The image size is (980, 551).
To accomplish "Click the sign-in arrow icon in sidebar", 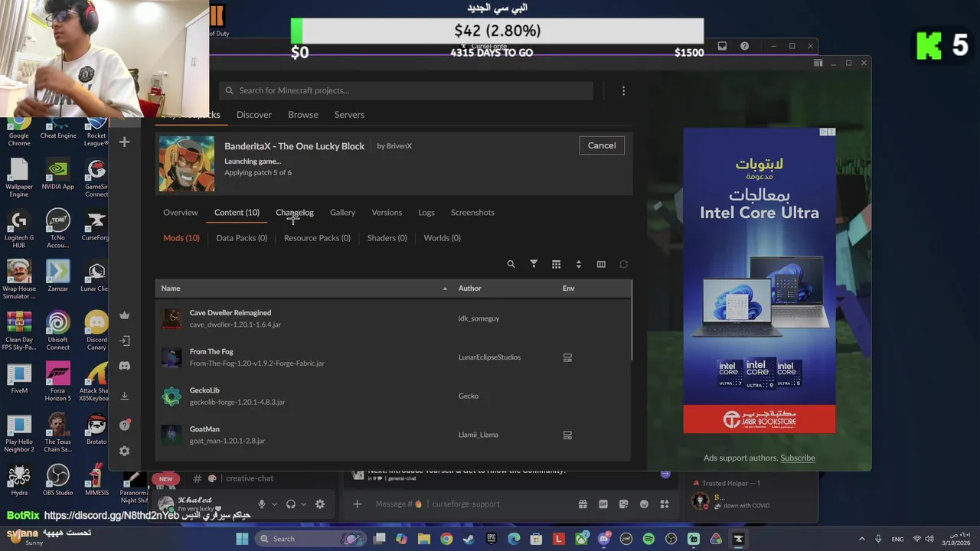I will coord(124,341).
